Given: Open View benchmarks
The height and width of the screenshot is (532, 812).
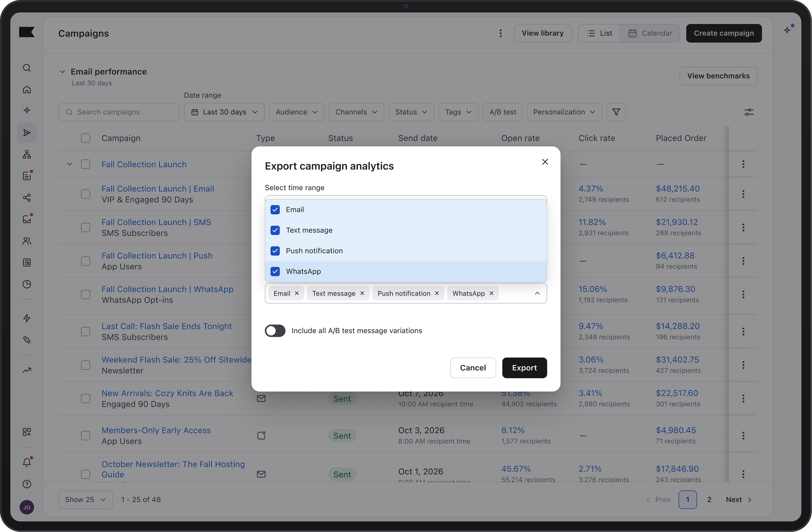Looking at the screenshot, I should (x=718, y=76).
